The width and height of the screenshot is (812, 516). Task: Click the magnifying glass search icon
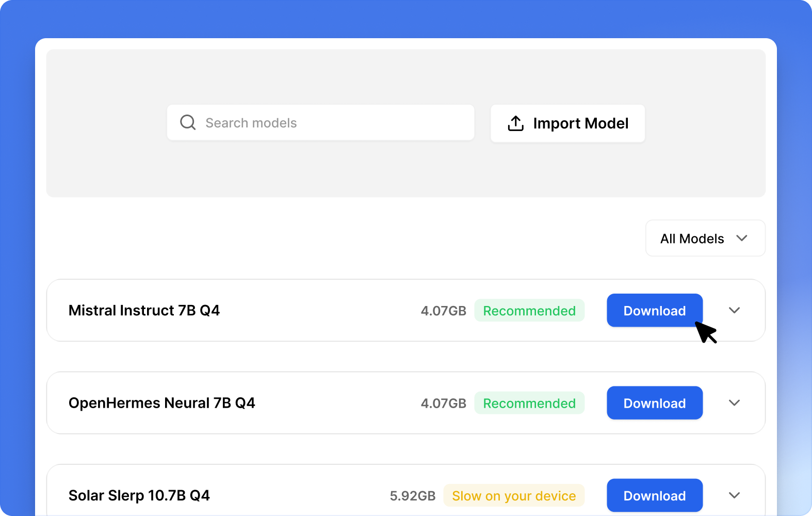188,122
